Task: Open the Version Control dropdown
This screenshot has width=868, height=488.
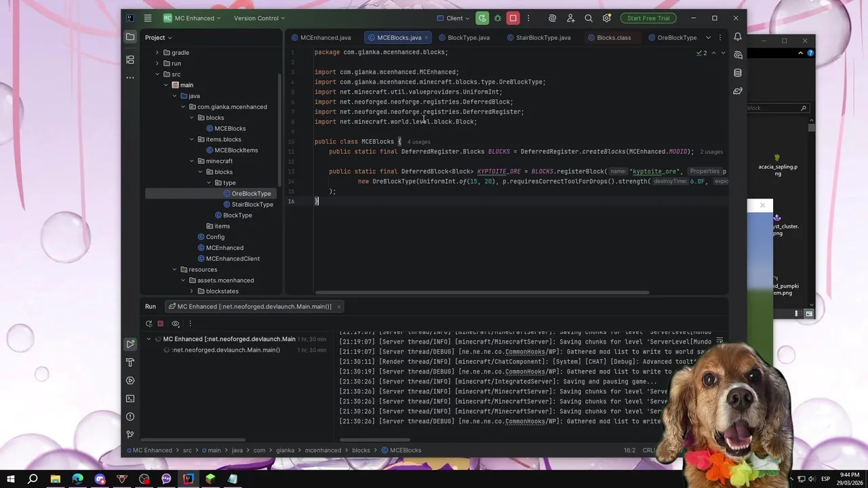Action: pos(259,18)
